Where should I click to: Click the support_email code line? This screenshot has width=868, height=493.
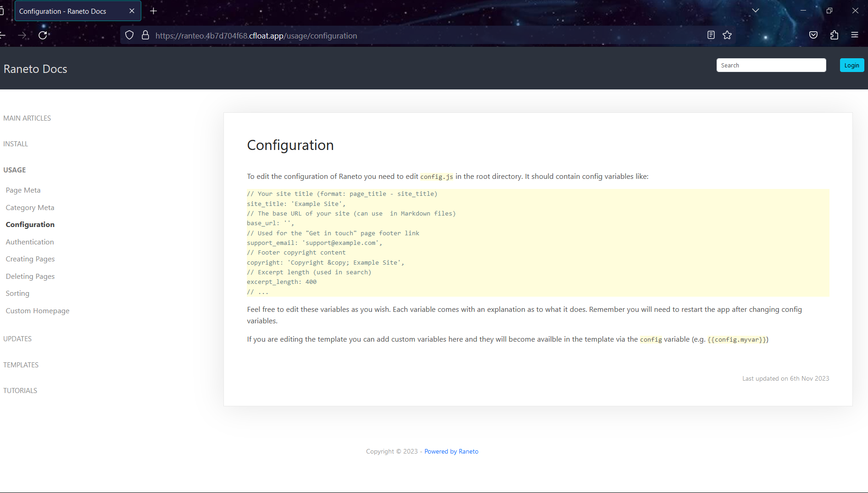(x=315, y=243)
